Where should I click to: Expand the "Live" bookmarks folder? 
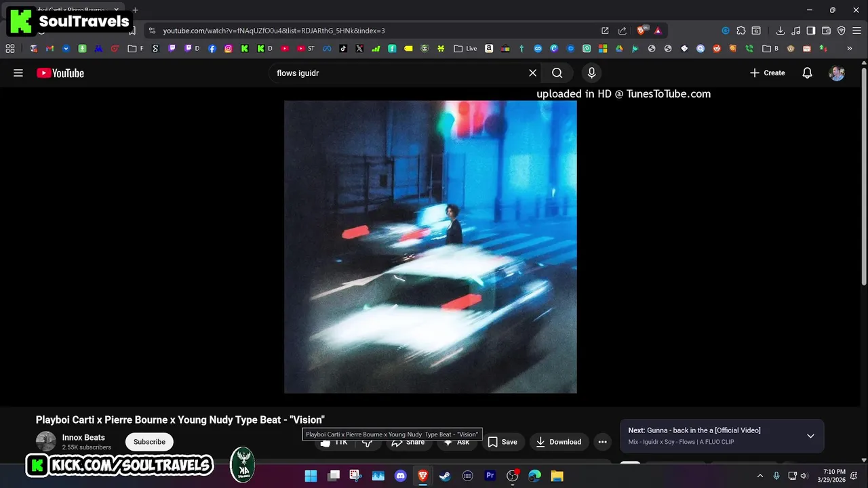coord(465,49)
